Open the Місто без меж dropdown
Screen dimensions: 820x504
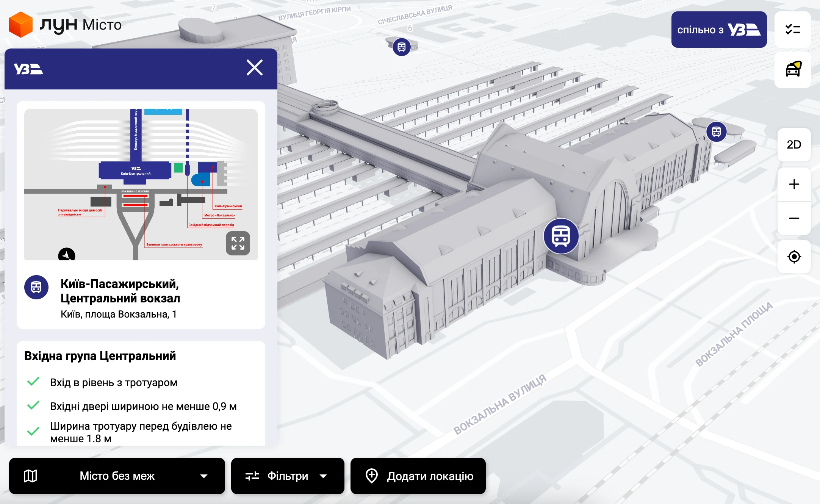tap(117, 476)
